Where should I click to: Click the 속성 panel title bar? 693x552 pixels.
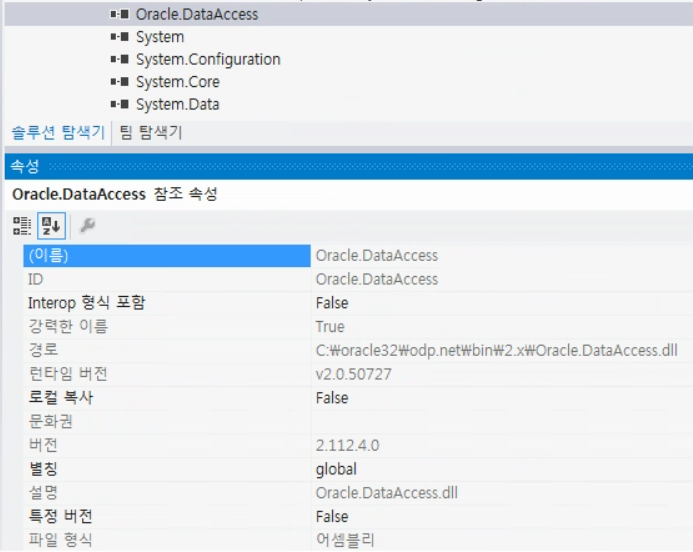(349, 166)
